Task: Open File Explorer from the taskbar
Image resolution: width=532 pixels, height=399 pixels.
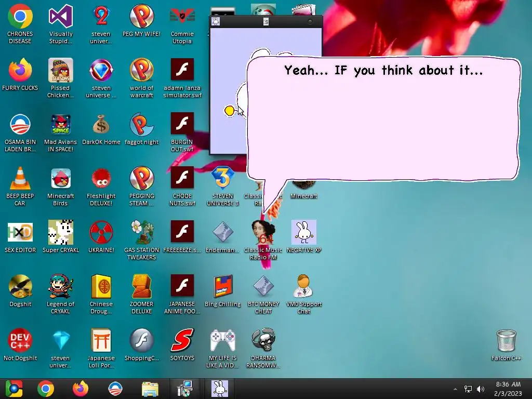Action: (150, 389)
